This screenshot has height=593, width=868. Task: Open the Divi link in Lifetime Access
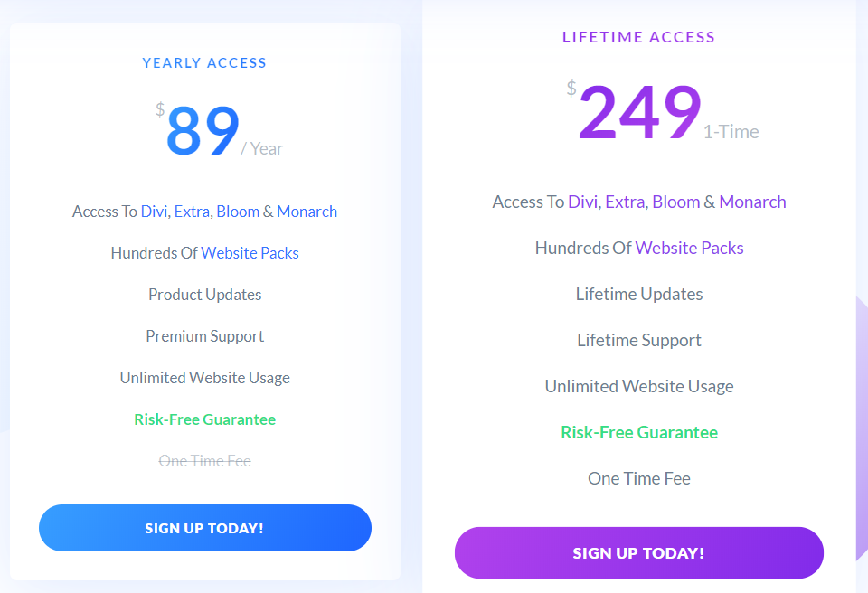click(582, 202)
